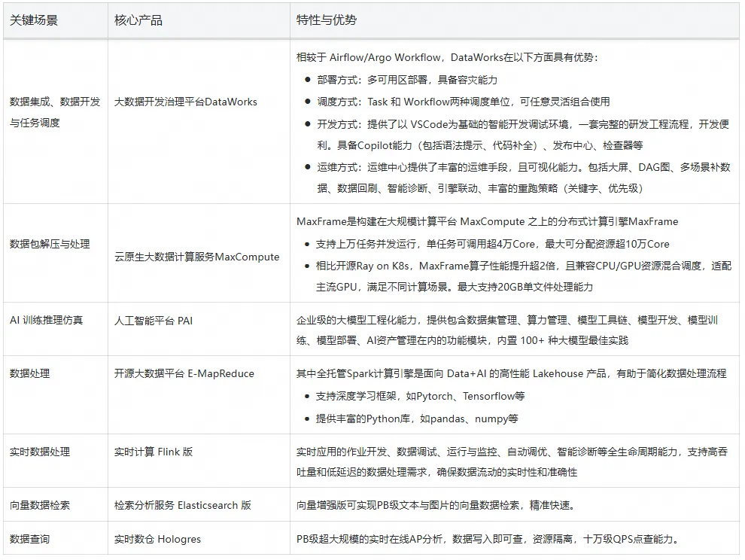Click the 运维方式 bullet about 运维中心
The image size is (745, 560).
(x=524, y=178)
